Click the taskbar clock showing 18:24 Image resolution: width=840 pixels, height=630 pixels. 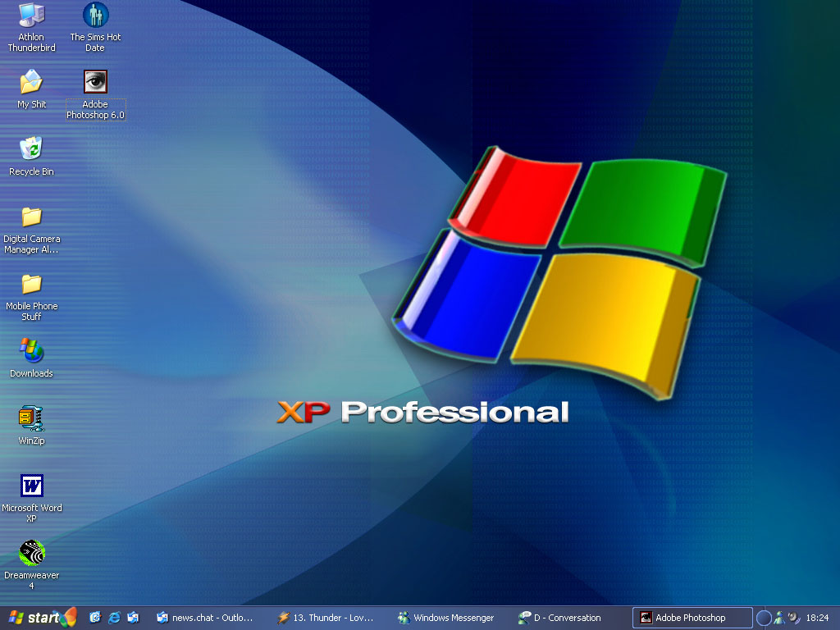coord(817,618)
